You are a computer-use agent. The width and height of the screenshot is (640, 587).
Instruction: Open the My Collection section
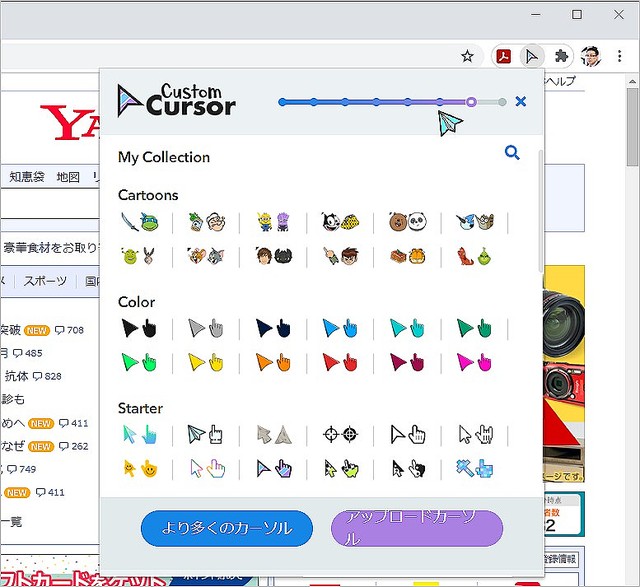click(x=164, y=157)
